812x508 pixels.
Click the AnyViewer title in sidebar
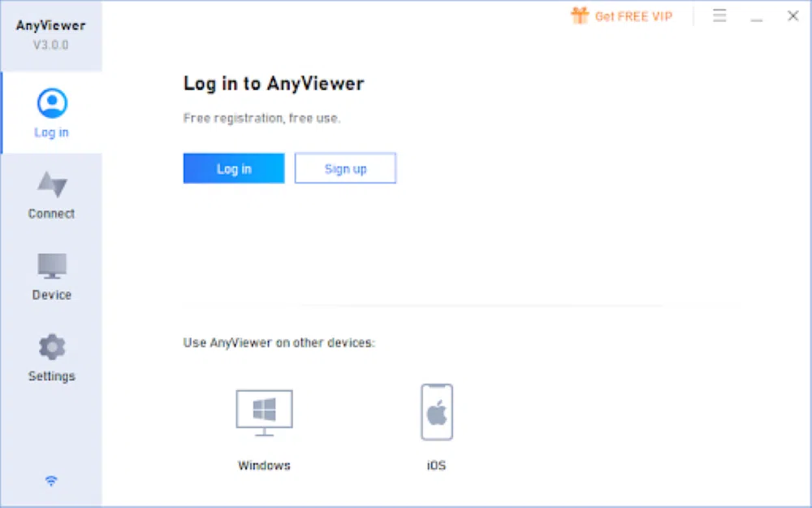[50, 25]
